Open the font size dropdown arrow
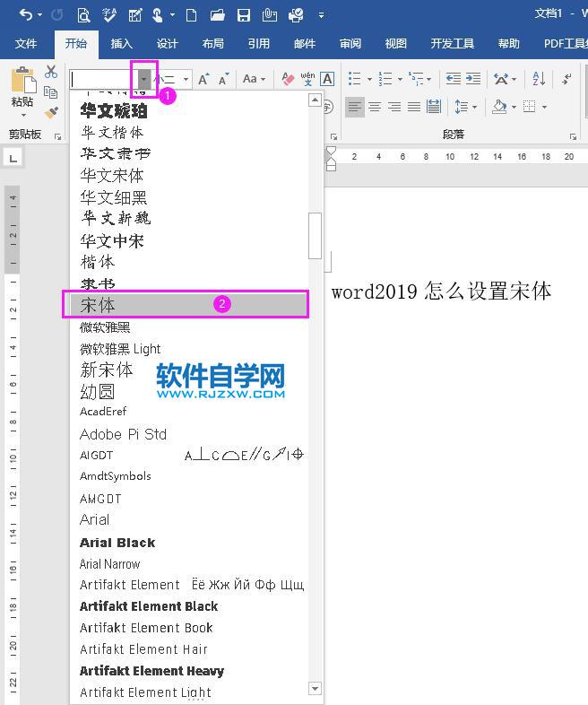This screenshot has height=705, width=588. click(186, 80)
